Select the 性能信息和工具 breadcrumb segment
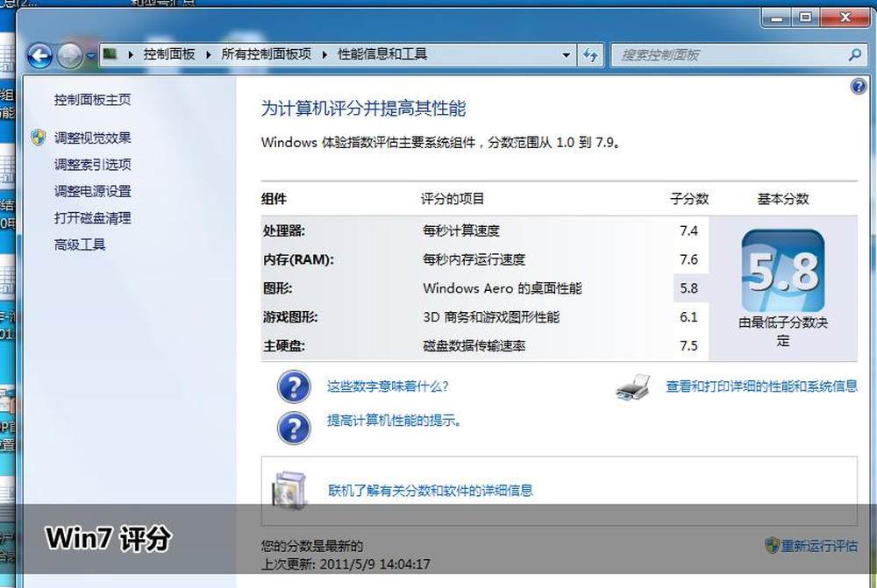This screenshot has height=588, width=877. (x=382, y=54)
